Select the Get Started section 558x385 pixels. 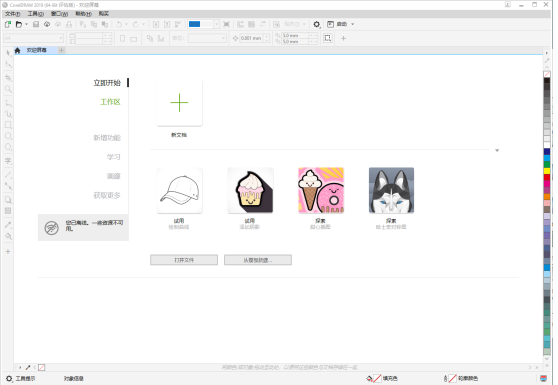[x=107, y=83]
